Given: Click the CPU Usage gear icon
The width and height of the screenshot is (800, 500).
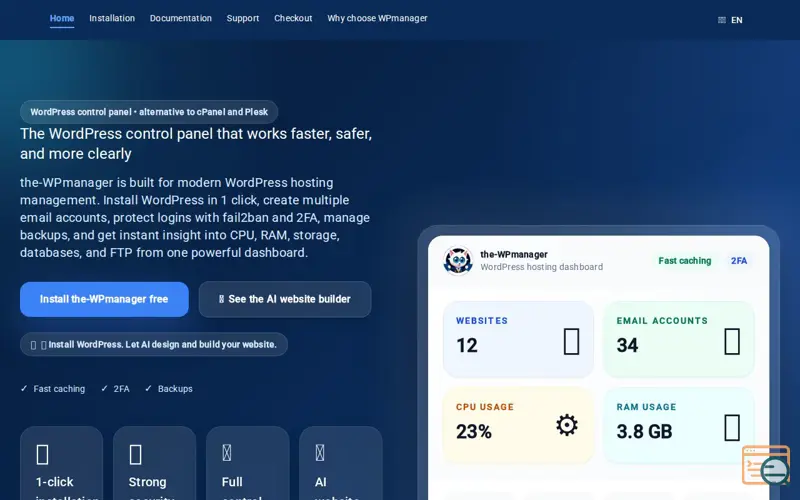Looking at the screenshot, I should pyautogui.click(x=567, y=425).
